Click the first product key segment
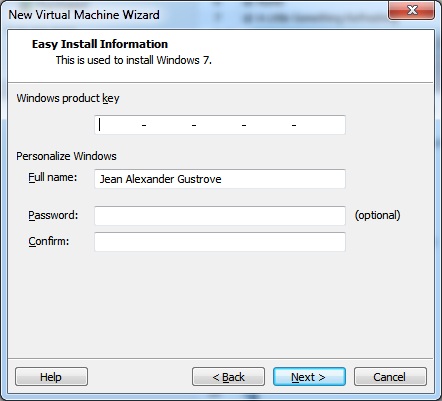 point(119,125)
